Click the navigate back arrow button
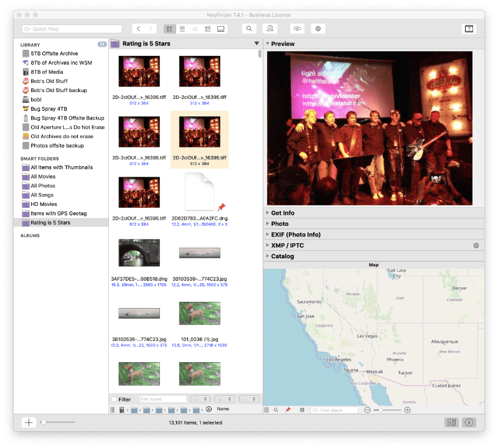This screenshot has height=448, width=498. tap(138, 29)
